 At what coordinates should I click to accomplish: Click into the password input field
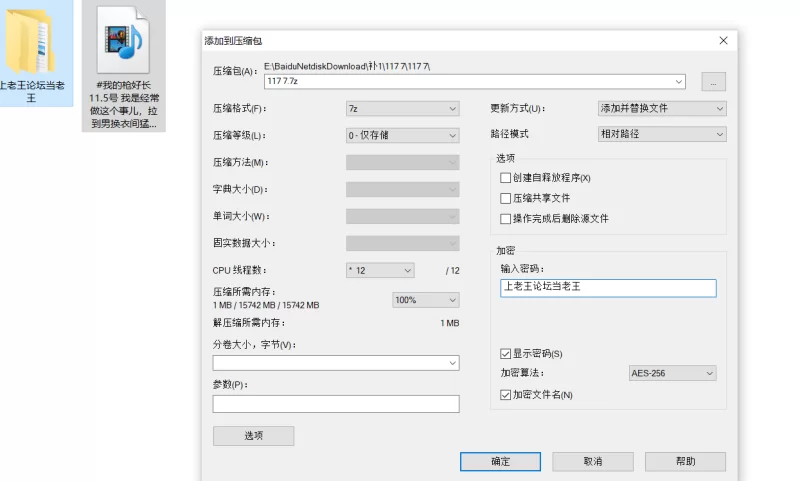coord(608,288)
